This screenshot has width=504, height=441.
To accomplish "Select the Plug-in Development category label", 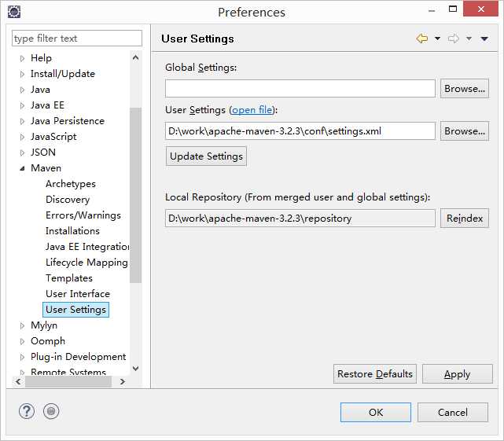I will 78,357.
